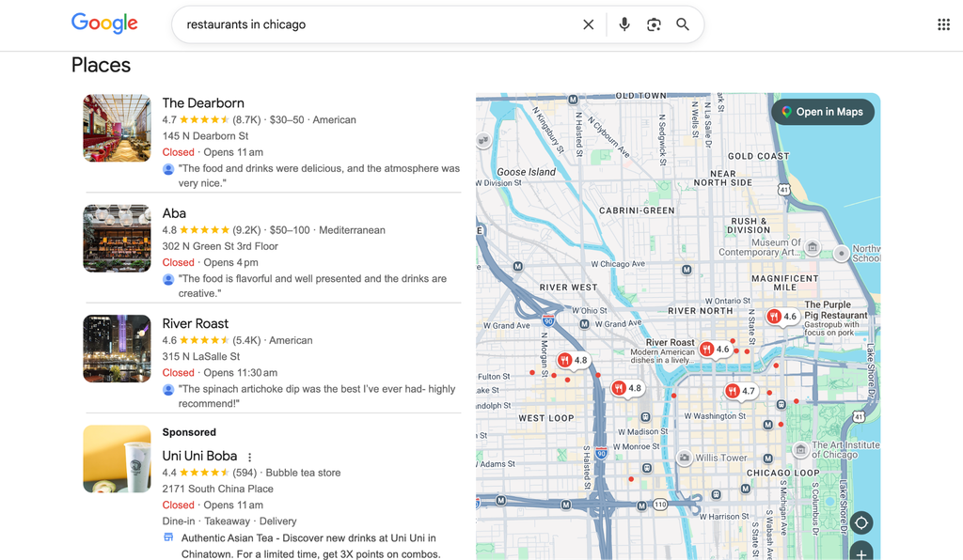This screenshot has width=963, height=560.
Task: Click the 2171 South China Place address
Action: 217,489
